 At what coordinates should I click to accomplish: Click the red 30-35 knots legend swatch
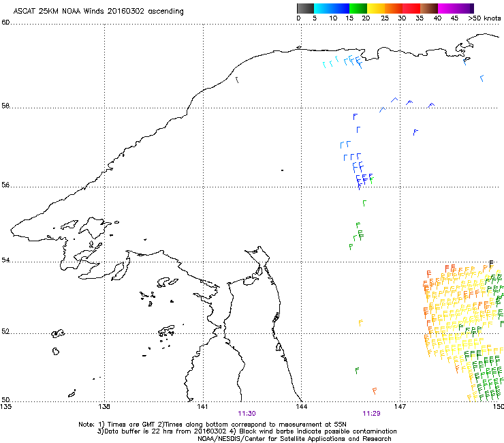(411, 8)
